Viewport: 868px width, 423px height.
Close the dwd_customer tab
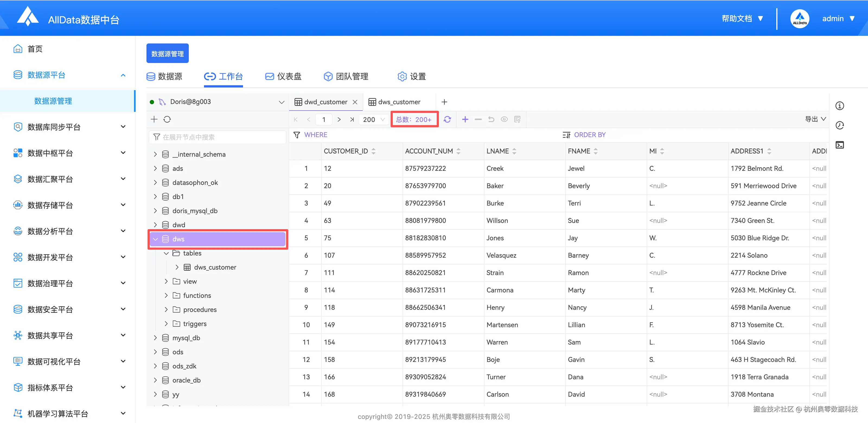tap(355, 102)
